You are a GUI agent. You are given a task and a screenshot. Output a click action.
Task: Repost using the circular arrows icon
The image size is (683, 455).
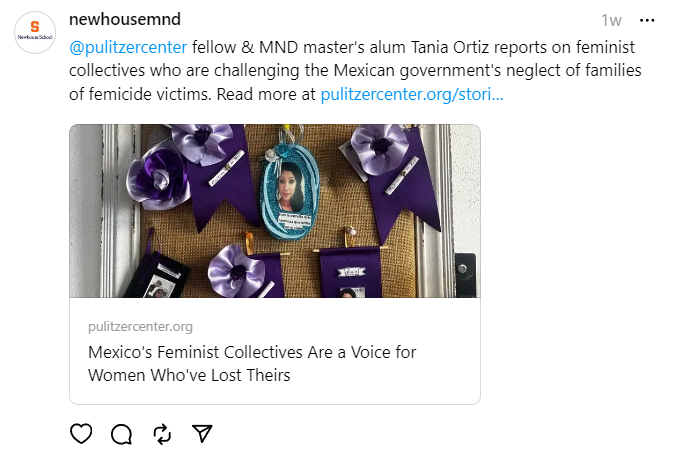point(162,434)
